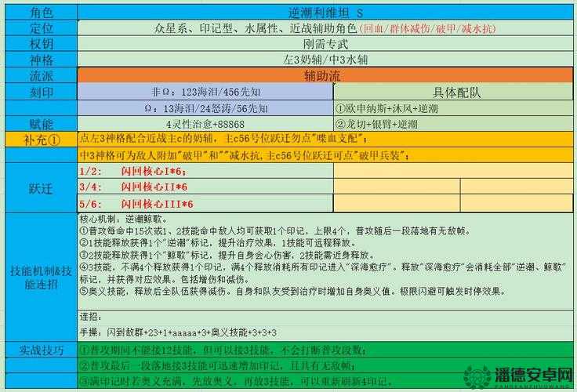
Task: Select the '3/4: 闪回核心II*6' cell
Action: coord(205,187)
